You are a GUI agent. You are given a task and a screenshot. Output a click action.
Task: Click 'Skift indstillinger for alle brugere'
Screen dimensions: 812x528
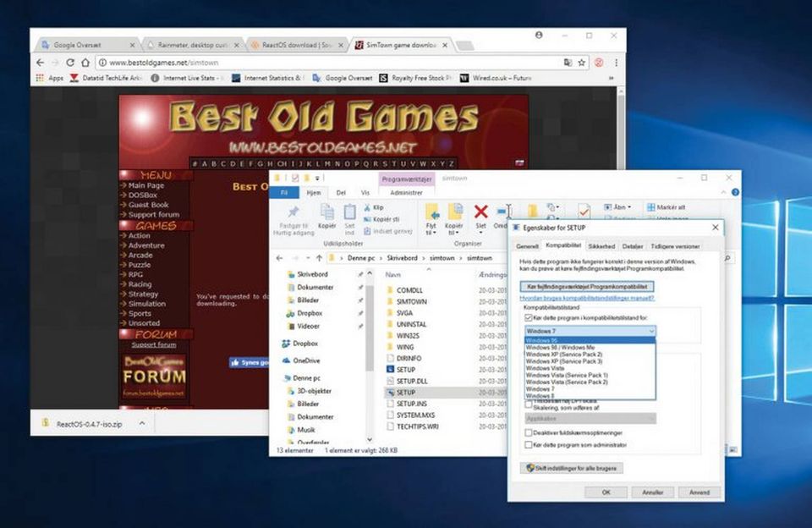click(574, 467)
